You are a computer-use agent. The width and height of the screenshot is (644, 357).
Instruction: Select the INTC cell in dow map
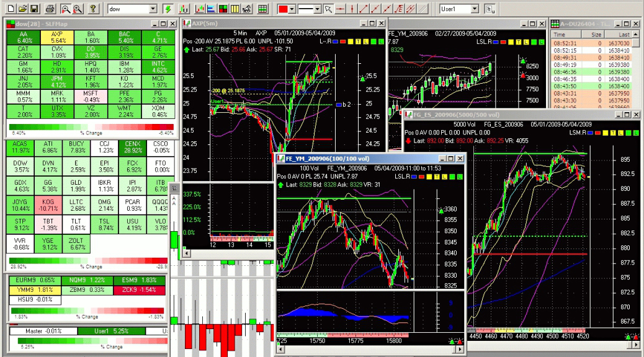coord(158,67)
